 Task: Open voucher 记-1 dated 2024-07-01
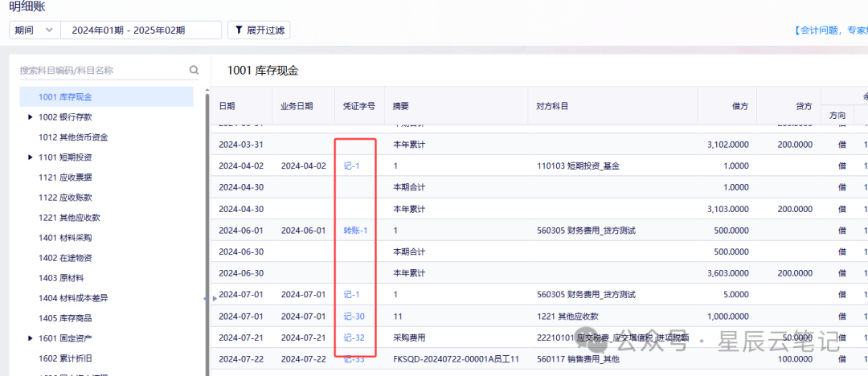pos(351,295)
